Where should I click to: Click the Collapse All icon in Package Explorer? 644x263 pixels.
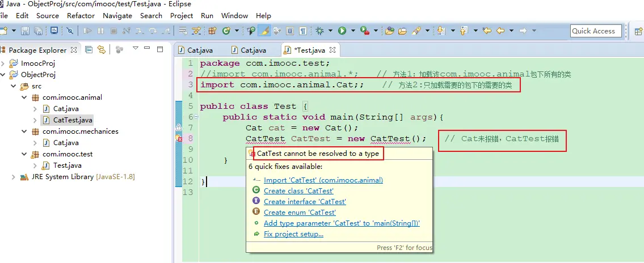pyautogui.click(x=89, y=50)
